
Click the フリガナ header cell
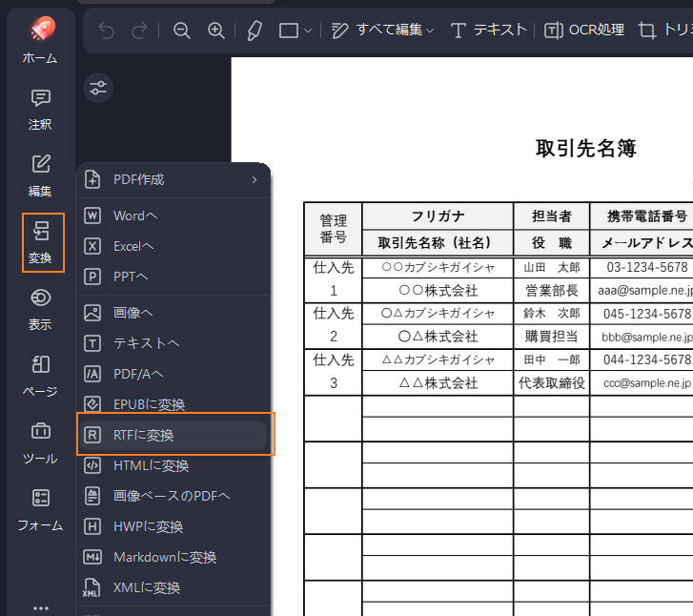pos(438,216)
